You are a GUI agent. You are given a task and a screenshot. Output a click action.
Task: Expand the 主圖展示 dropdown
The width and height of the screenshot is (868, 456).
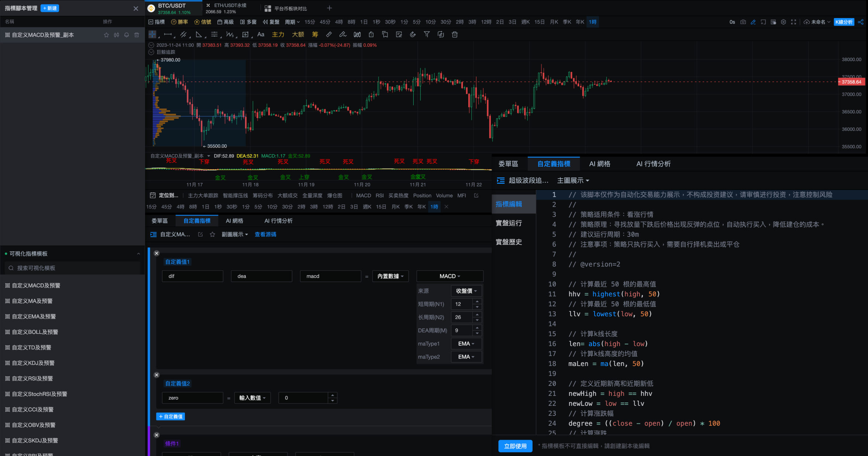coord(573,180)
